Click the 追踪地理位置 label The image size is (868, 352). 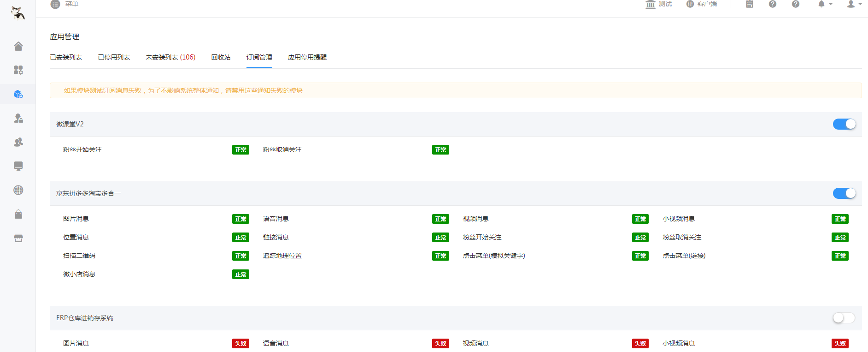(282, 256)
